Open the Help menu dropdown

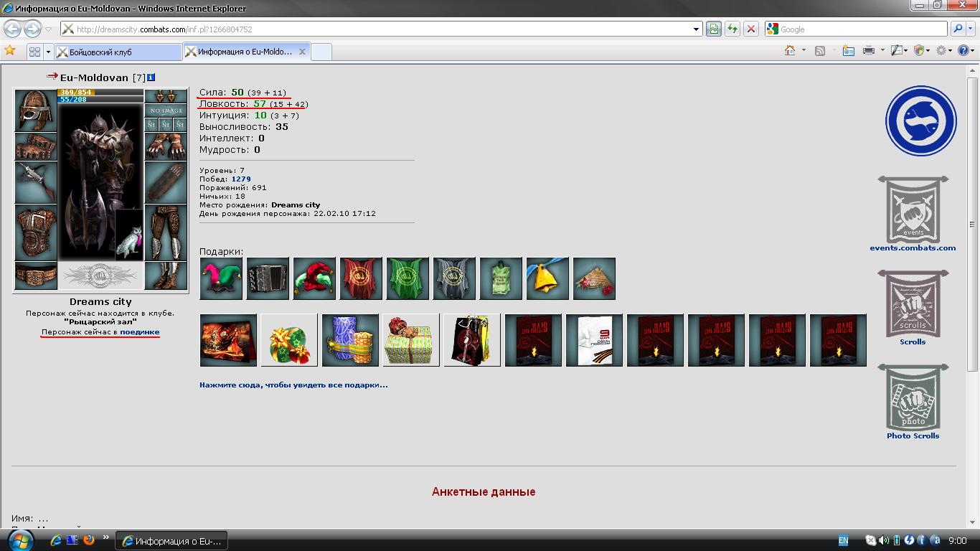coord(966,50)
